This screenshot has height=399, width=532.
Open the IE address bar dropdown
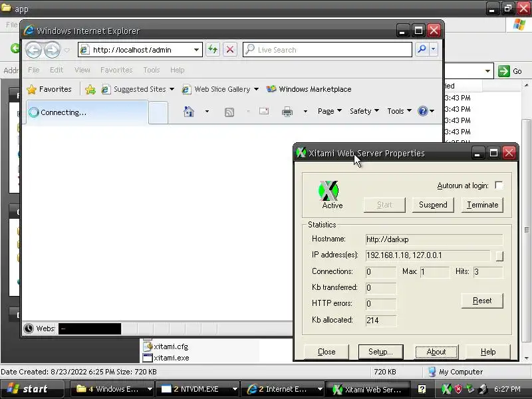click(196, 50)
